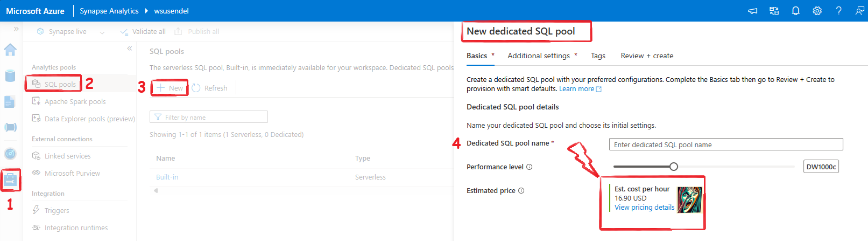Open Cloud Shell feedback megaphone icon
This screenshot has width=868, height=241.
click(x=753, y=11)
